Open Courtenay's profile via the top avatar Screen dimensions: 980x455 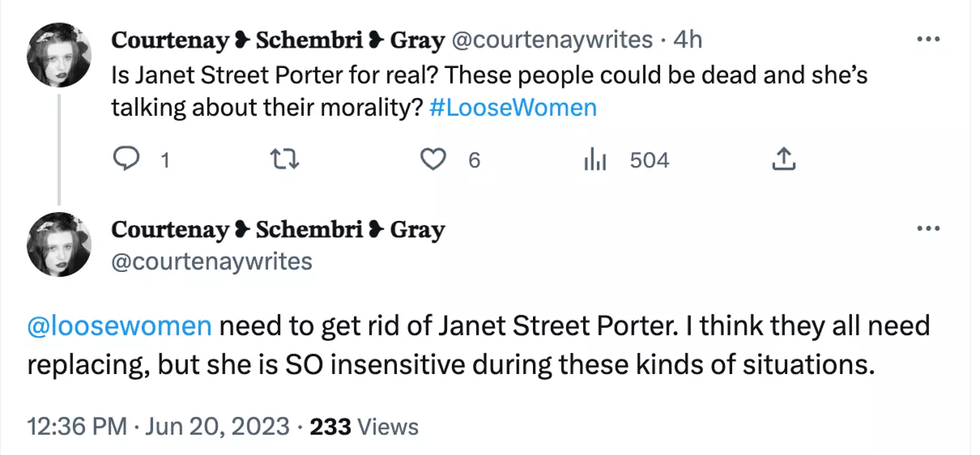click(x=60, y=53)
